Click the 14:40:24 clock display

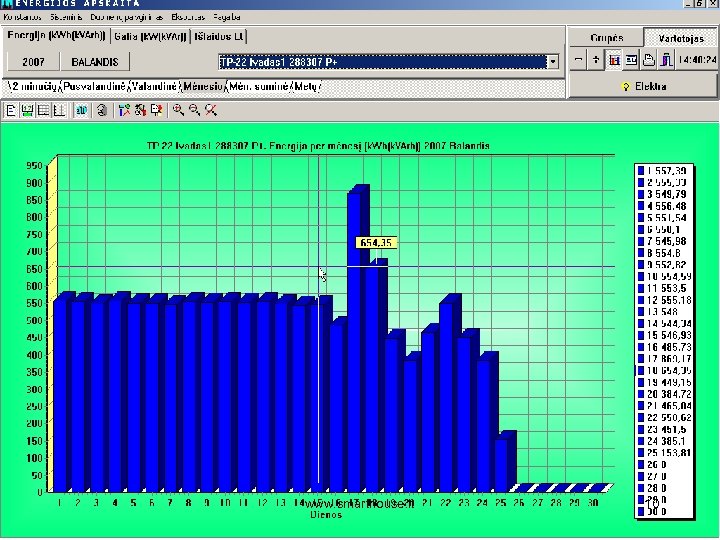pos(697,60)
